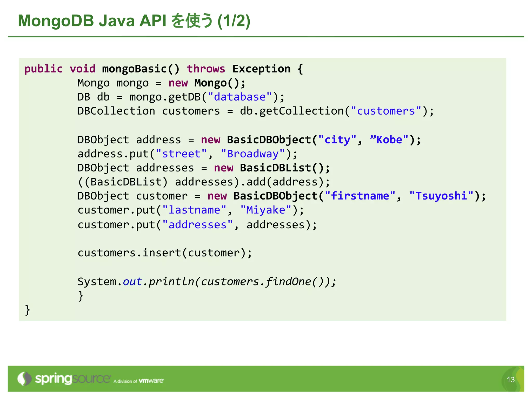The height and width of the screenshot is (399, 532).
Task: Click the "firstname" string literal
Action: coord(360,196)
